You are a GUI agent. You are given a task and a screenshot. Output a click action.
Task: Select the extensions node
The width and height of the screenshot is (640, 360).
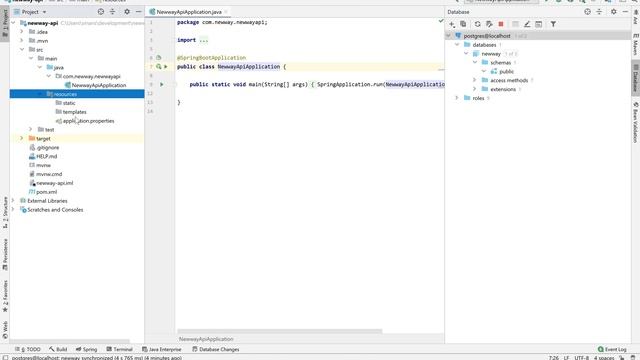click(503, 89)
